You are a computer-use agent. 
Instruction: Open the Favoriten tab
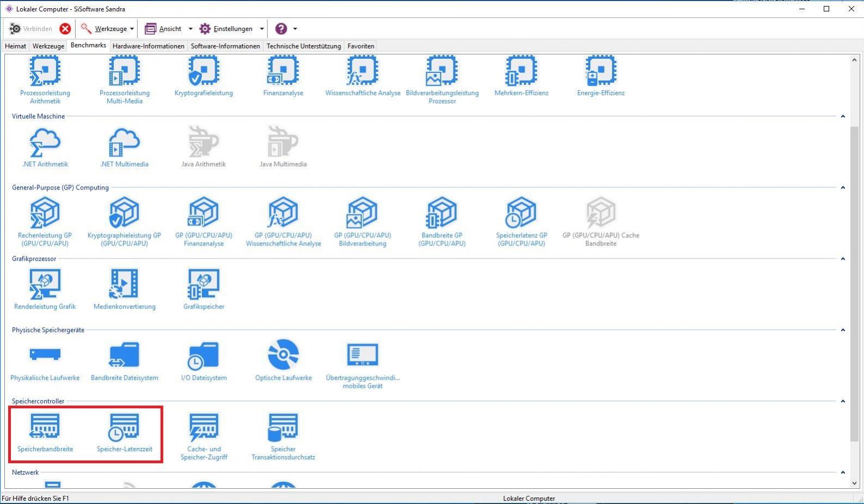[361, 46]
